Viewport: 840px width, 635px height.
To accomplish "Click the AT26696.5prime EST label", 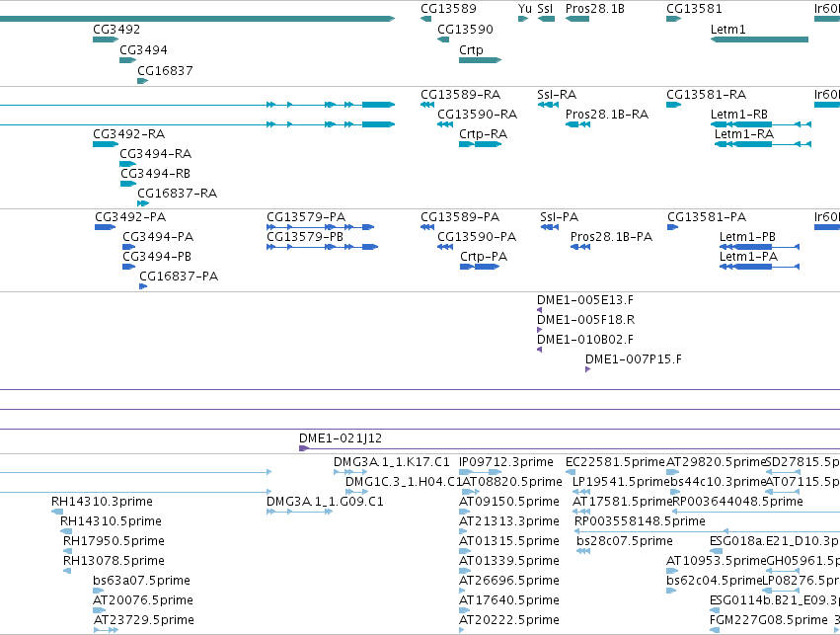I will click(x=509, y=581).
